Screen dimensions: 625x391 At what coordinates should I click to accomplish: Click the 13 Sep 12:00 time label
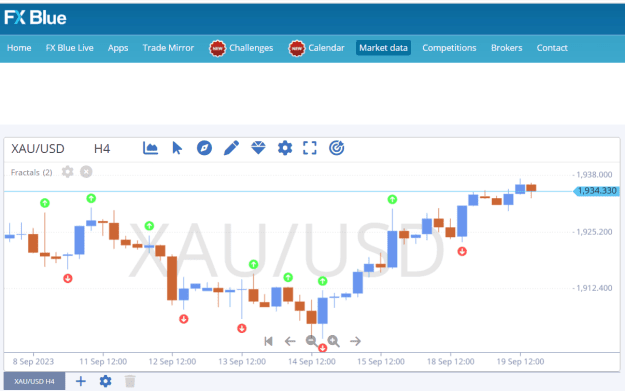click(242, 362)
